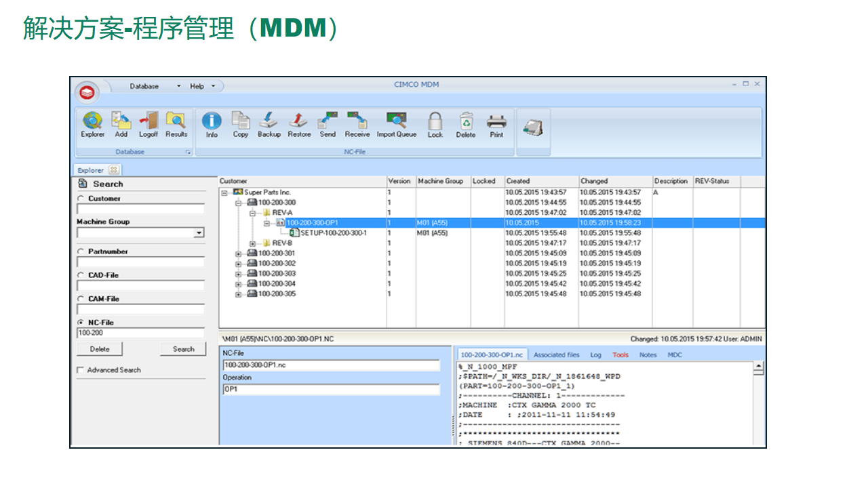Open the Notes tab

[x=648, y=354]
